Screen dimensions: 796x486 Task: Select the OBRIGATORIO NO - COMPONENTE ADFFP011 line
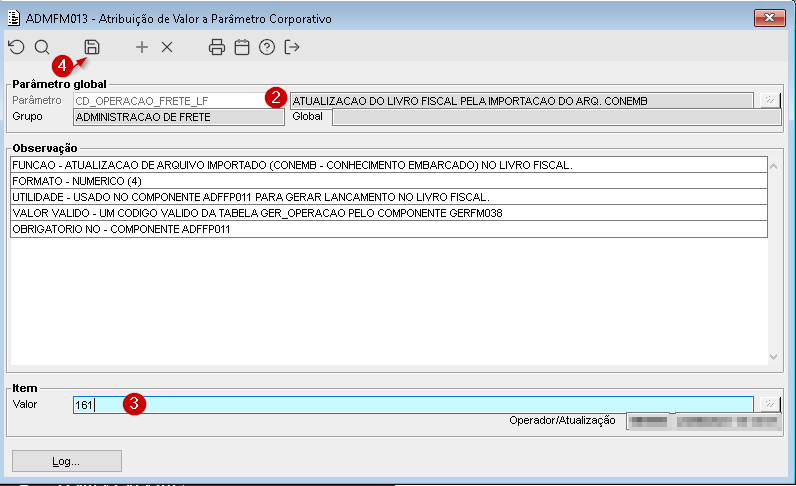point(389,229)
